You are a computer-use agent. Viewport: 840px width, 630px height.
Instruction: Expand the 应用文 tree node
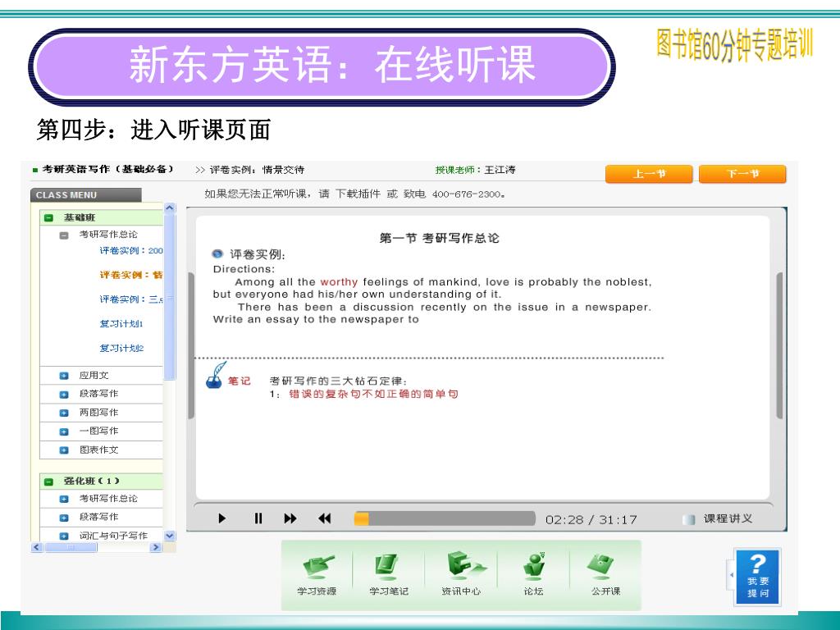(x=64, y=376)
